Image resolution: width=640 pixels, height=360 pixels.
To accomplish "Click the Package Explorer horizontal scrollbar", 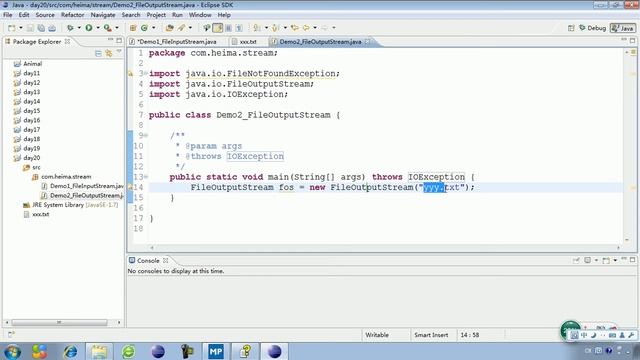I will pos(59,322).
